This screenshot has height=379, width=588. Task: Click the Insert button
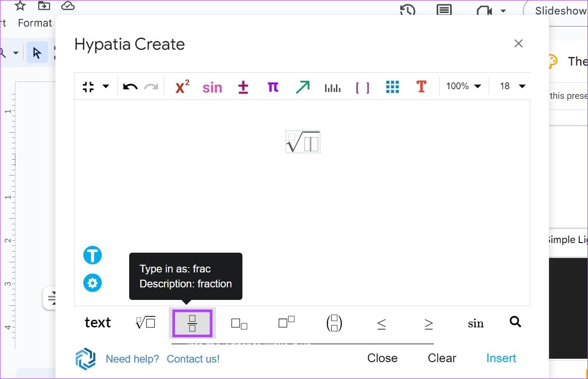click(501, 358)
